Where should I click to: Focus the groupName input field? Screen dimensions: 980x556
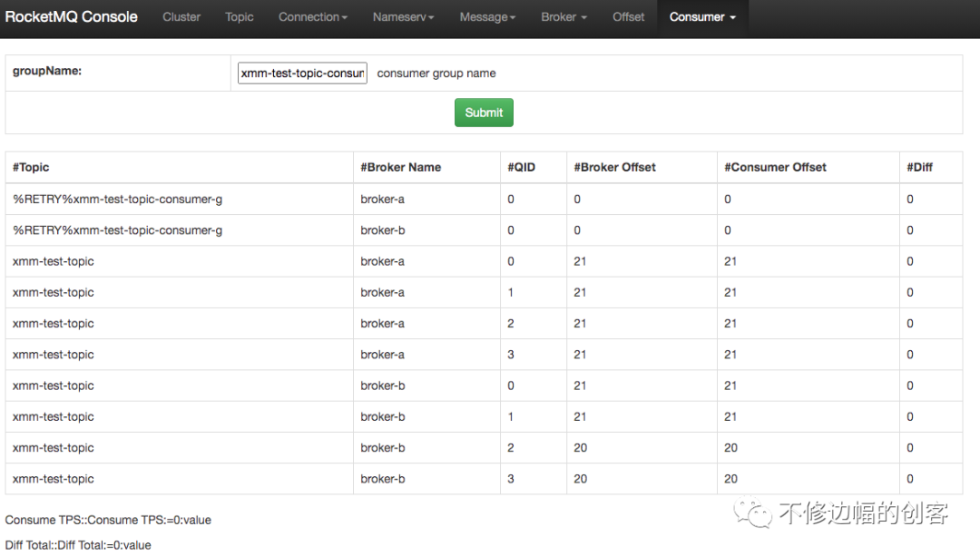[x=302, y=73]
